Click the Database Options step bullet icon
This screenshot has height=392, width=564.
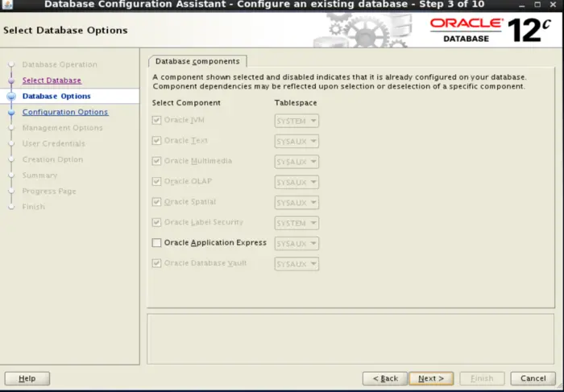tap(11, 97)
